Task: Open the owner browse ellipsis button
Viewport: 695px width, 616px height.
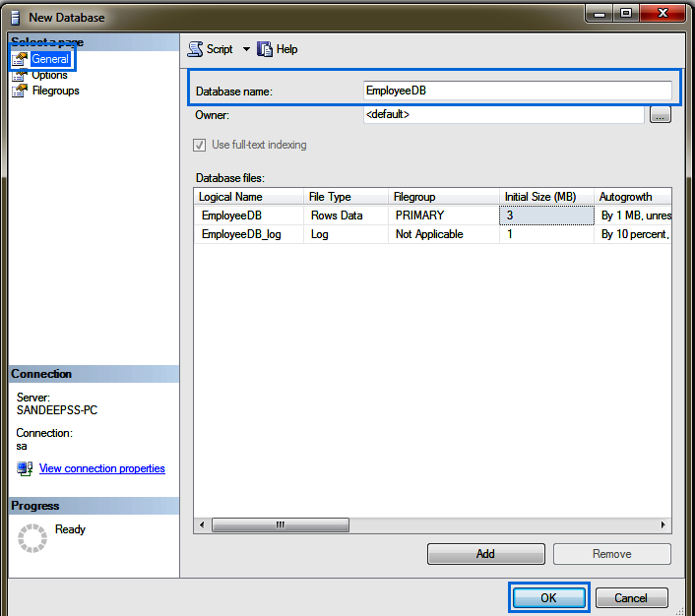Action: click(660, 115)
